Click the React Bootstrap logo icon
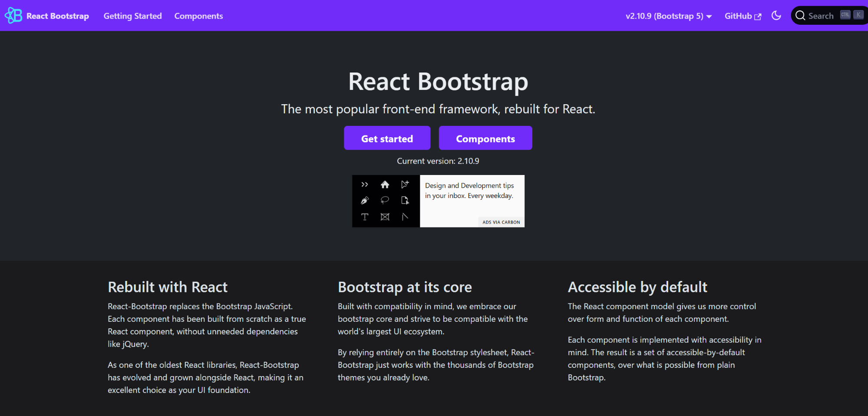The width and height of the screenshot is (868, 416). click(x=13, y=16)
